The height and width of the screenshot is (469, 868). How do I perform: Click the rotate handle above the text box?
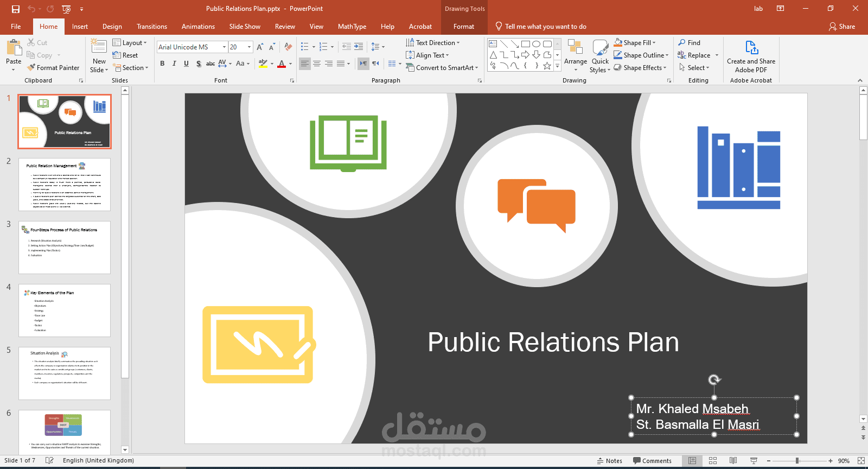point(714,379)
